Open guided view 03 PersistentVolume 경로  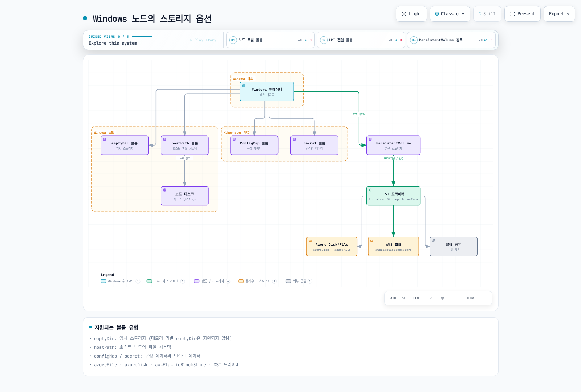[451, 40]
